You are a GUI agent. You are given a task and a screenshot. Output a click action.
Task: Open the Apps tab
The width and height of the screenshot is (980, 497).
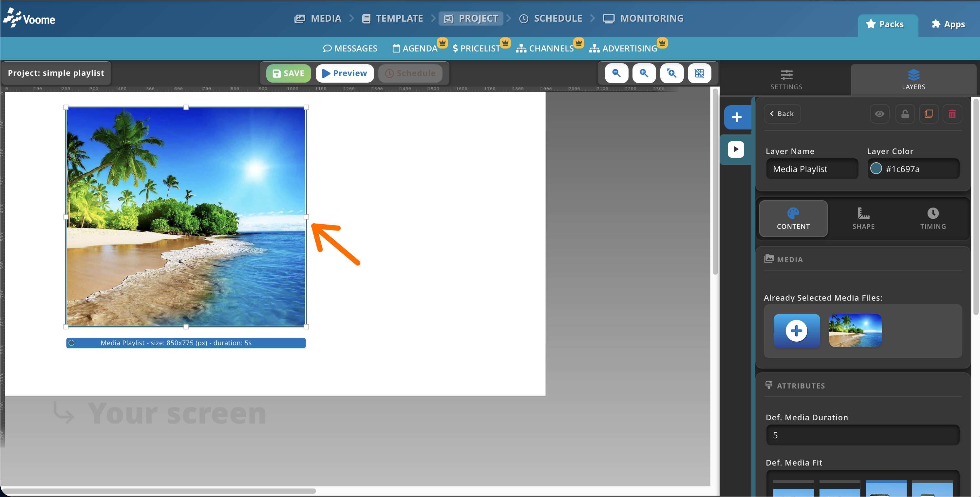pos(948,24)
